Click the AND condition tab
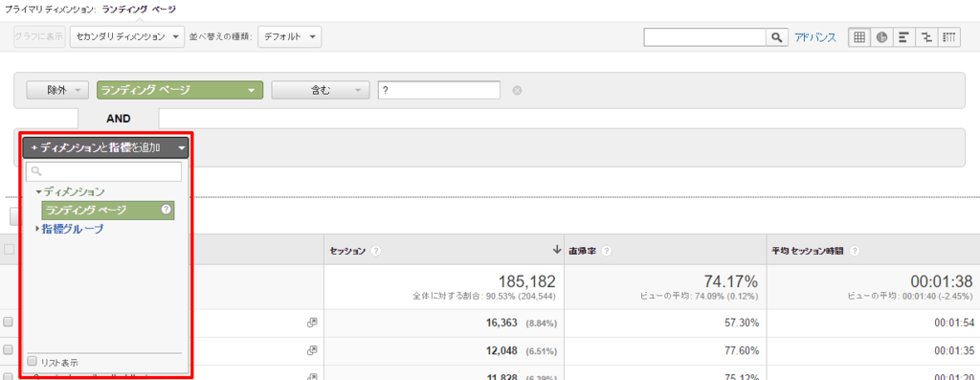This screenshot has width=980, height=380. click(118, 119)
